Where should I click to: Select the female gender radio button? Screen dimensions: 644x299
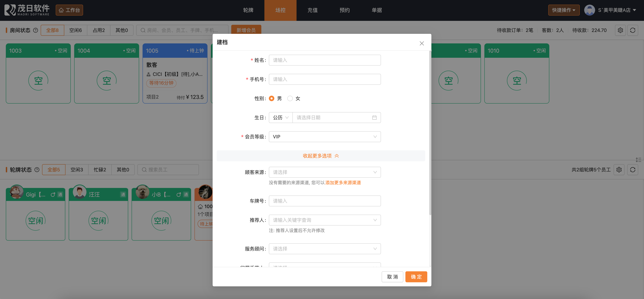(290, 99)
